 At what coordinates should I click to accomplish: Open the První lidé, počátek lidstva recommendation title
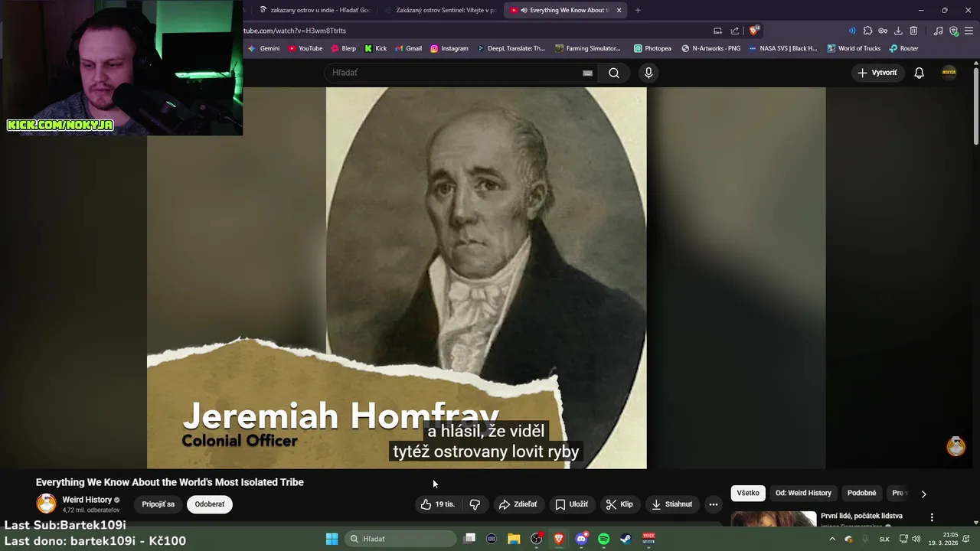click(x=861, y=516)
